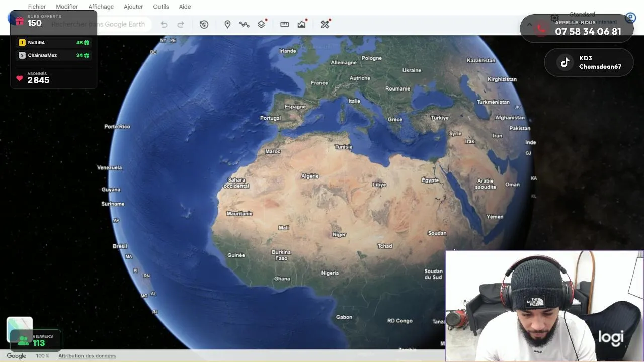Select the Venezuela label
The height and width of the screenshot is (362, 644).
click(109, 168)
